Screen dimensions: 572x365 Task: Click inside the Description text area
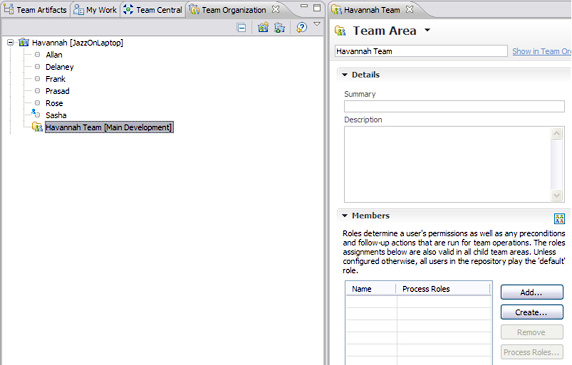tap(448, 164)
